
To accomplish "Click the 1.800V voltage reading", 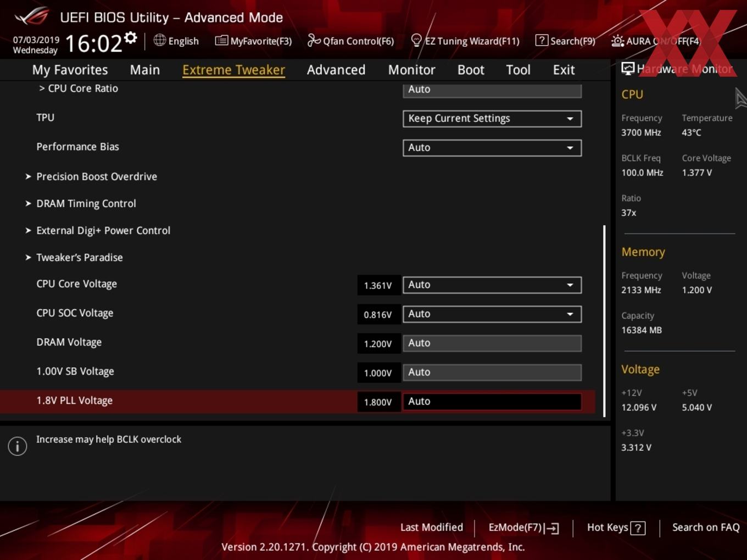I will pyautogui.click(x=378, y=402).
